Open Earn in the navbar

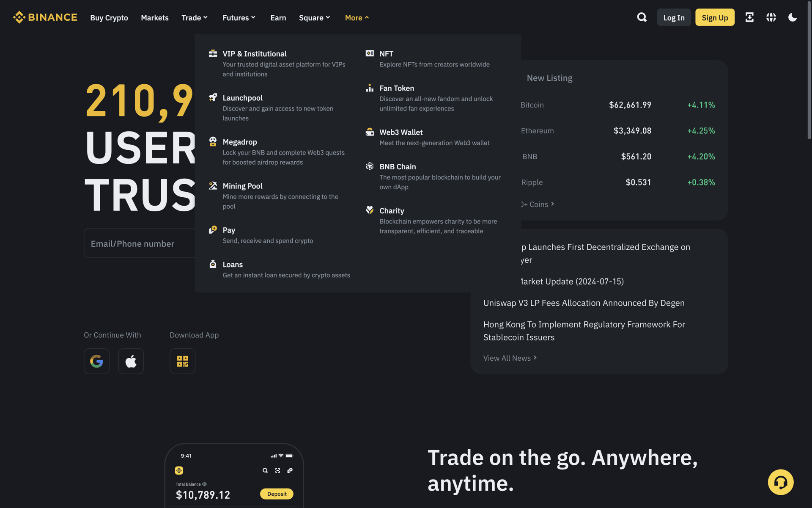tap(278, 17)
